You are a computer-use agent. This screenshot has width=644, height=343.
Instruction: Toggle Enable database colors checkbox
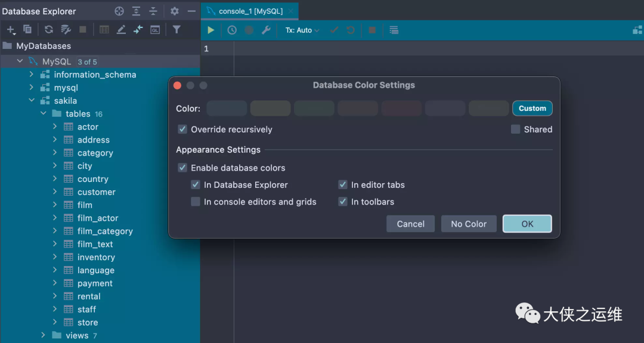(x=182, y=168)
